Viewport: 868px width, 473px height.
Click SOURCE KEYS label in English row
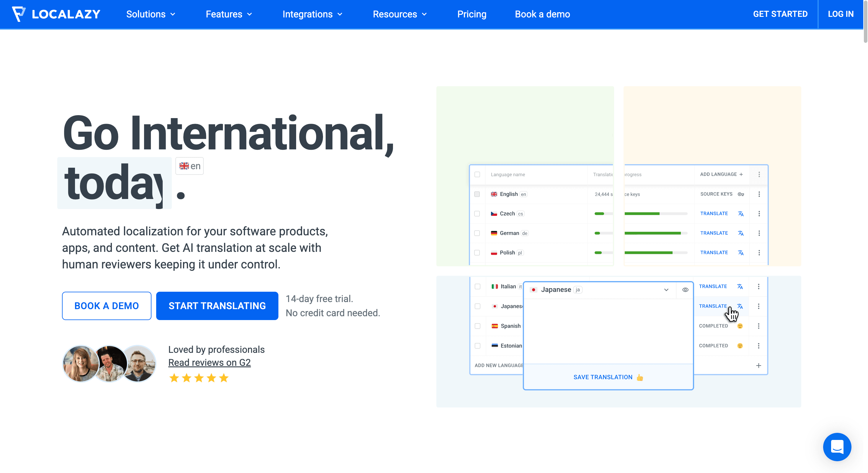pos(716,194)
